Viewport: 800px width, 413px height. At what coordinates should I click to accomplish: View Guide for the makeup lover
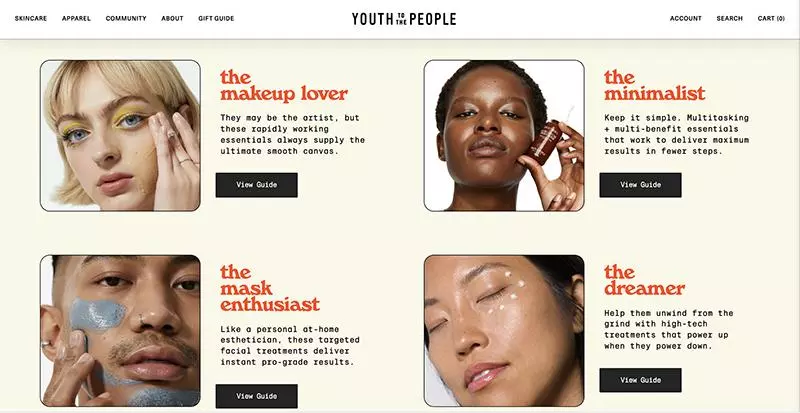click(x=257, y=185)
